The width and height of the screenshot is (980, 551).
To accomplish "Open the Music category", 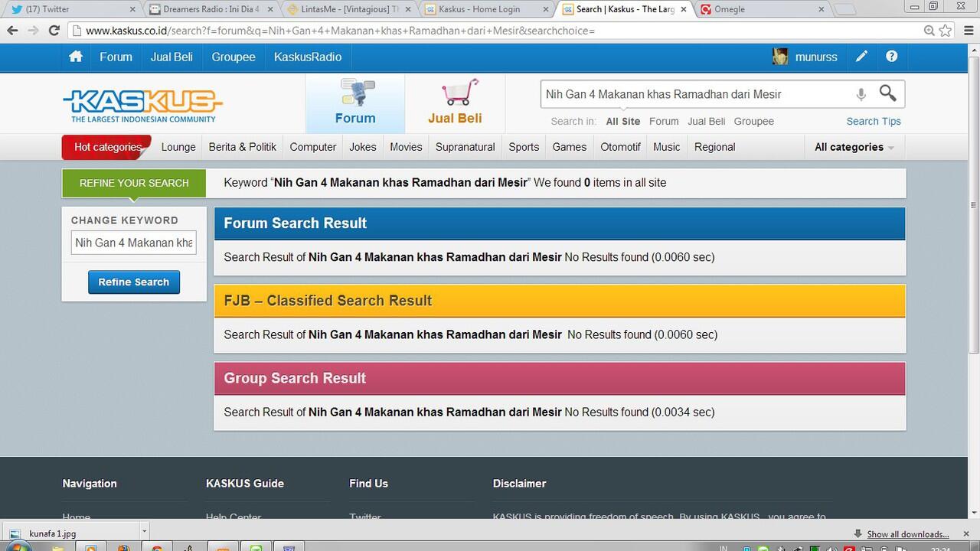I will (x=667, y=147).
